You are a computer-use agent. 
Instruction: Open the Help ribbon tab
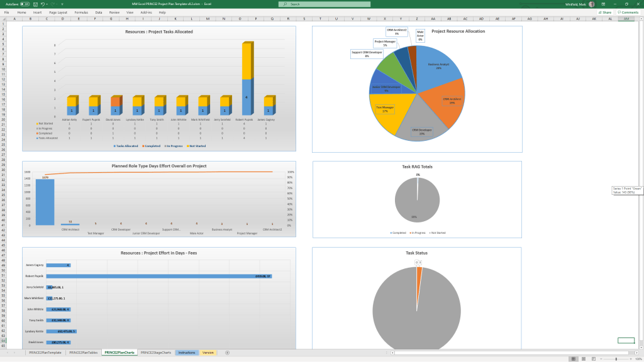[162, 13]
